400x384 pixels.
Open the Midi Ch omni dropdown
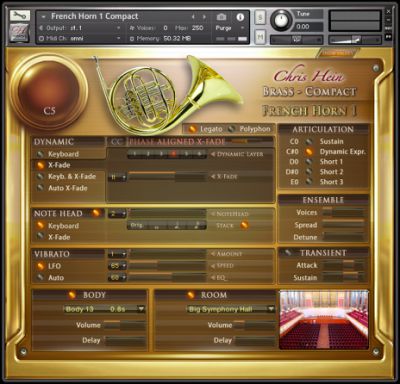coord(79,38)
